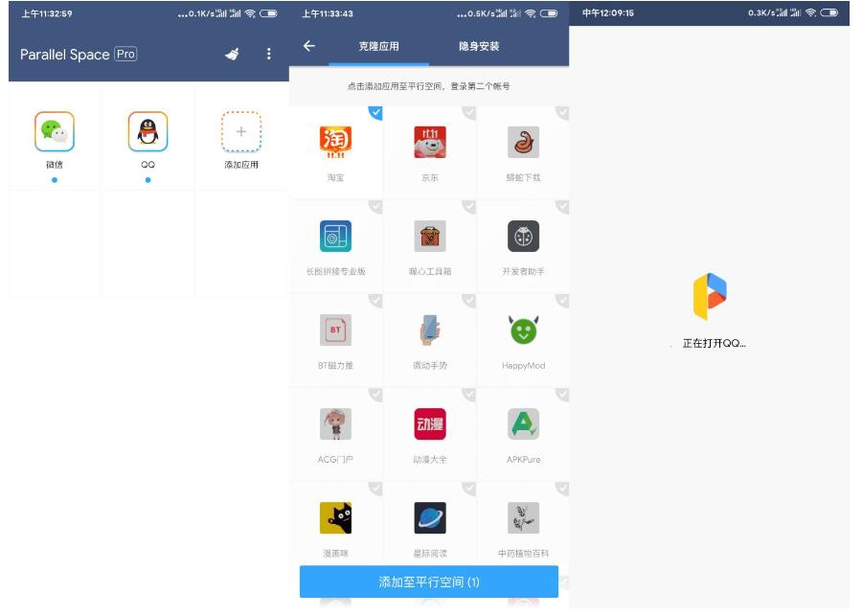Image resolution: width=863 pixels, height=616 pixels.
Task: Select the 淘宝 app icon
Action: coord(336,142)
